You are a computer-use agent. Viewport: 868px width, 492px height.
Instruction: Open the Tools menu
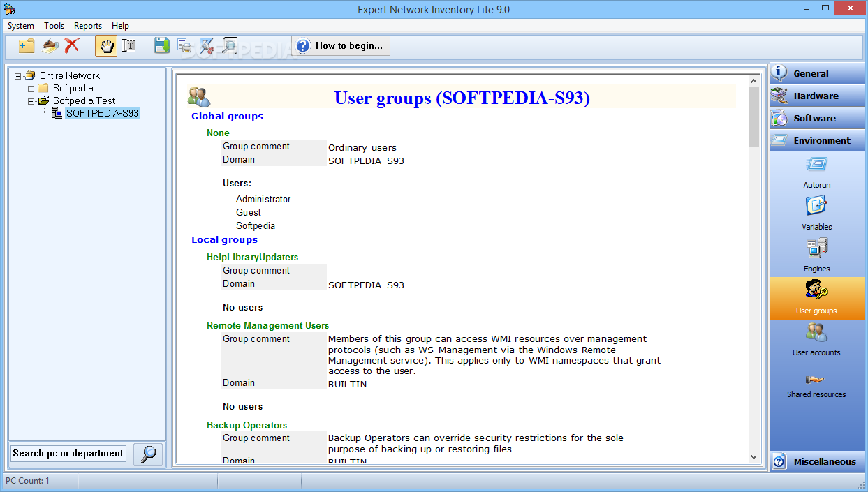(54, 26)
